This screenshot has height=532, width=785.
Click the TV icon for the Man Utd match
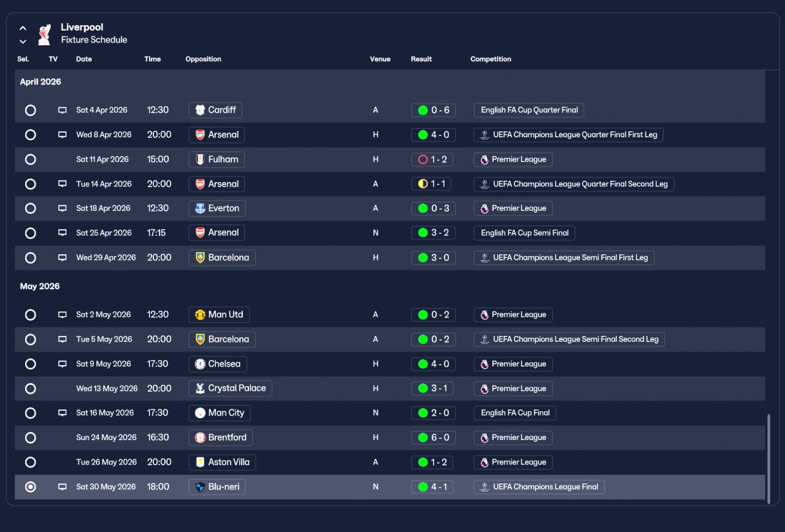(62, 315)
